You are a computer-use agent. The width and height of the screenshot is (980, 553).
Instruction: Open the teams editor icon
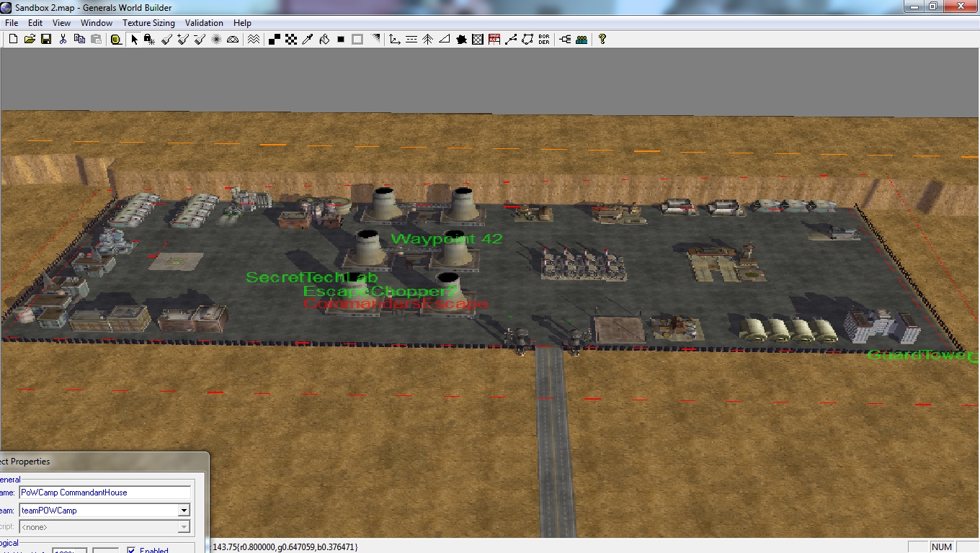[x=582, y=40]
